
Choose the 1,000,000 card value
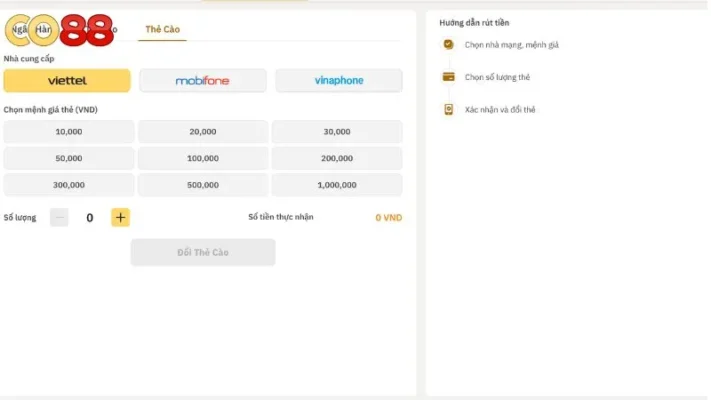[x=337, y=185]
